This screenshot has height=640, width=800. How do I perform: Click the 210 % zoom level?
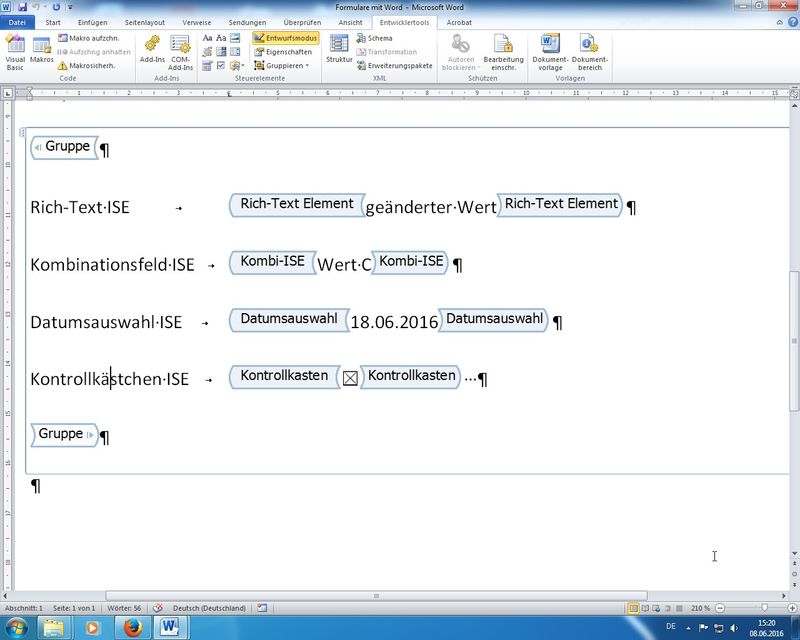point(700,608)
